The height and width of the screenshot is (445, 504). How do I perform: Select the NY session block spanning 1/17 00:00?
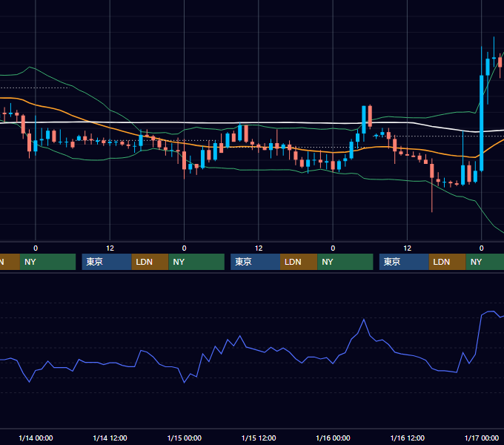coord(485,262)
